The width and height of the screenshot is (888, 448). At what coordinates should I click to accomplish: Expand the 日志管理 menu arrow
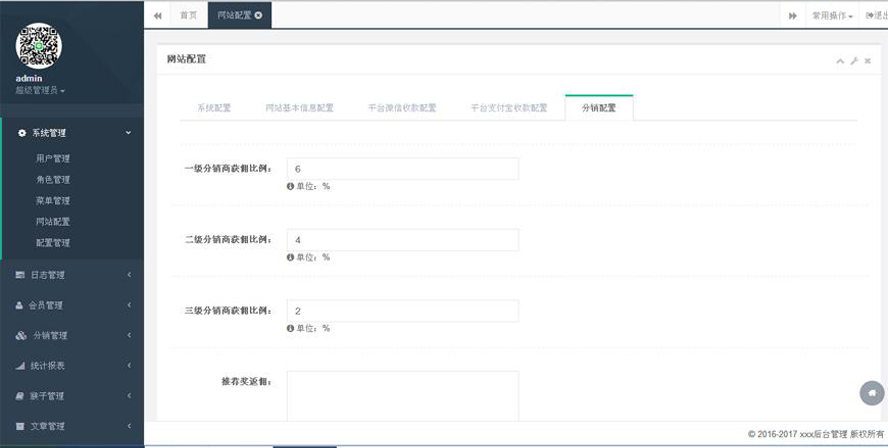tap(129, 275)
